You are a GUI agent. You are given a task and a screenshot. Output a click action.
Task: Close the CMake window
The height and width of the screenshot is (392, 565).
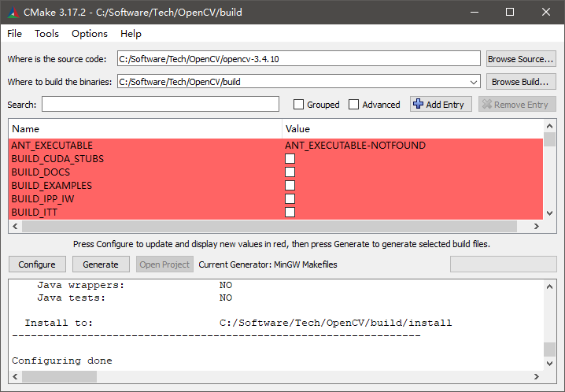pyautogui.click(x=546, y=13)
